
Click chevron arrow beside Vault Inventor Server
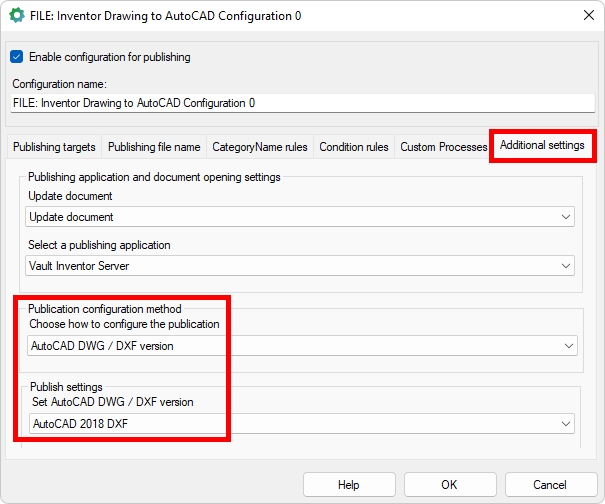566,266
